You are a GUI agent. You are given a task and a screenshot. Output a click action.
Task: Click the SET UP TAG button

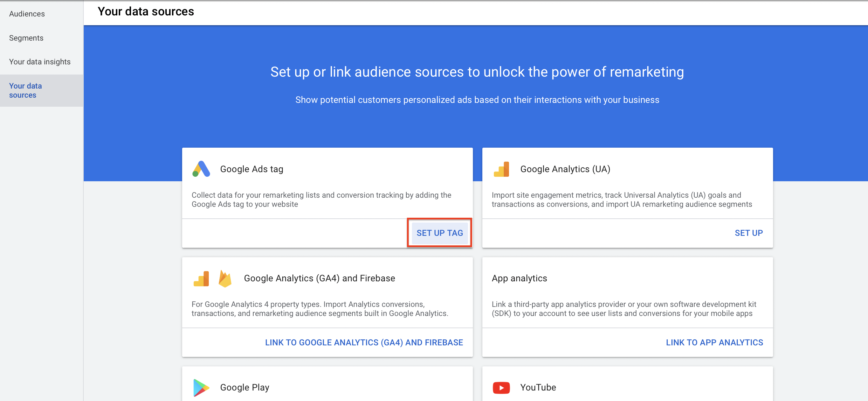(440, 233)
